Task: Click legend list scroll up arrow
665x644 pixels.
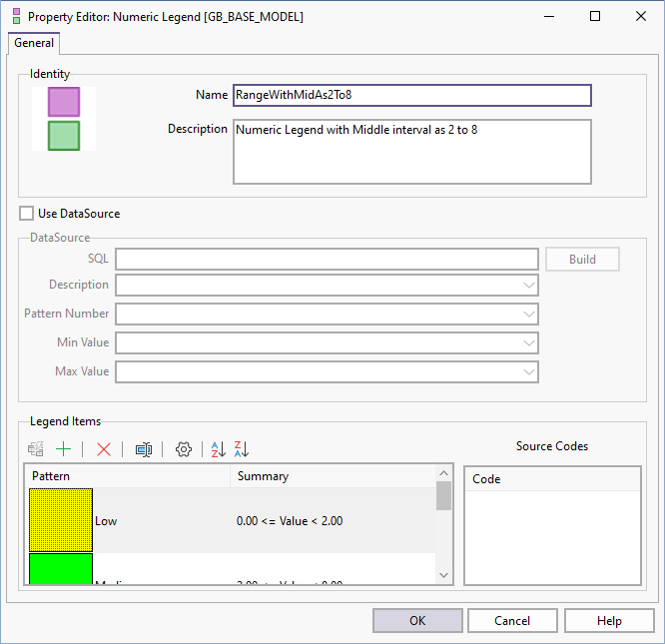Action: (x=443, y=473)
